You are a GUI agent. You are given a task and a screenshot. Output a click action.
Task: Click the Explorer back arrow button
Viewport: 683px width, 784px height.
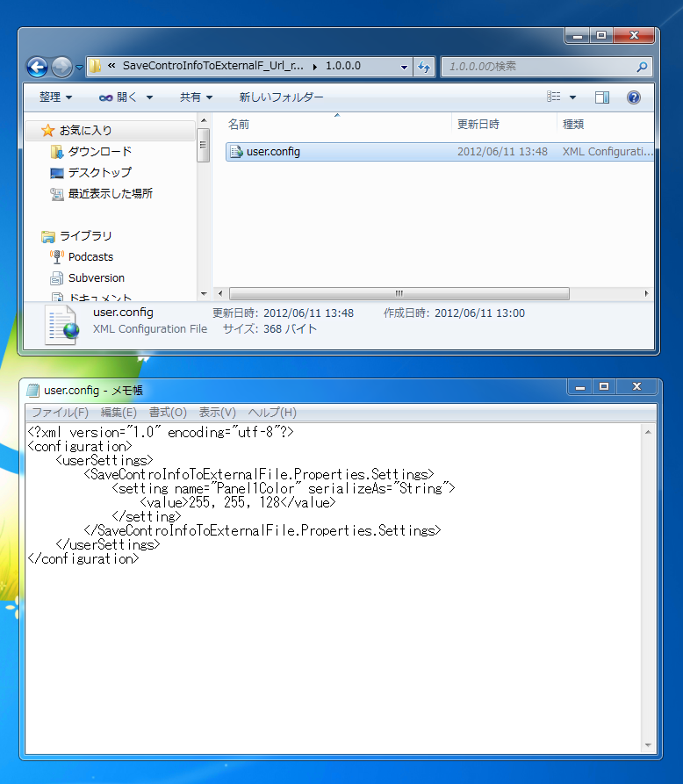pos(37,67)
